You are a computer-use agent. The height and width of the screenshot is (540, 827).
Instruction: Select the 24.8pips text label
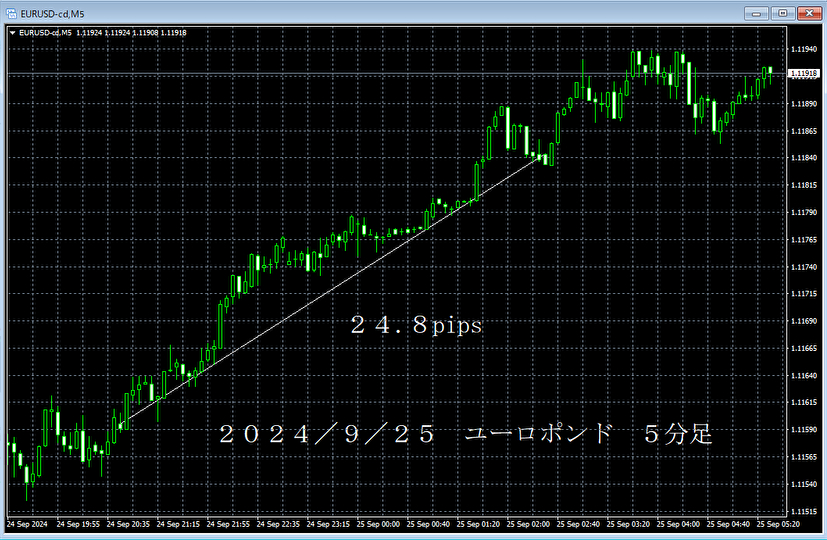[x=416, y=326]
